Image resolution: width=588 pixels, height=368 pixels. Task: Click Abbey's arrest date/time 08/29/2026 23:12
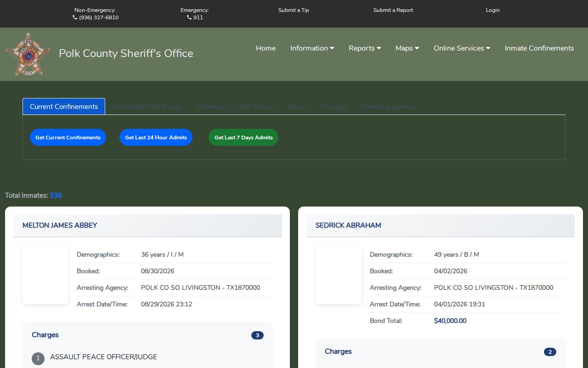(166, 305)
